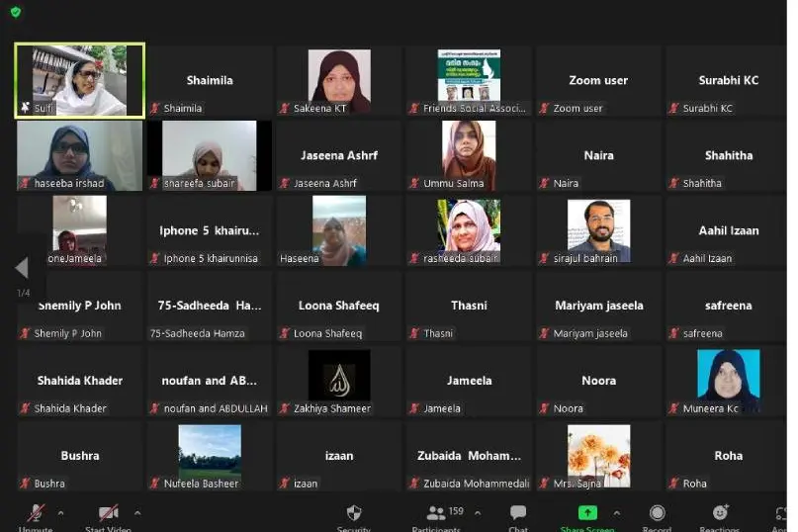Click the Nufeela Basheer landscape tile
Viewport: 798px width, 532px height.
(x=210, y=456)
